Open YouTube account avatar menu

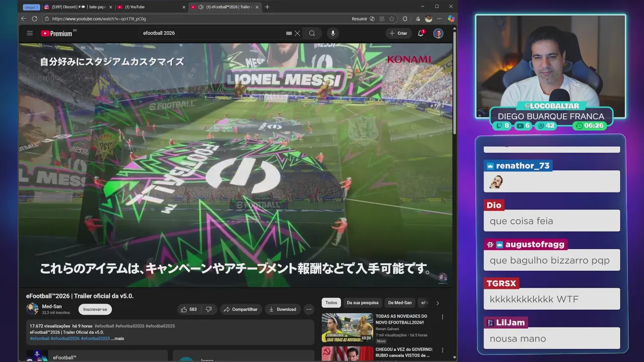pyautogui.click(x=438, y=33)
